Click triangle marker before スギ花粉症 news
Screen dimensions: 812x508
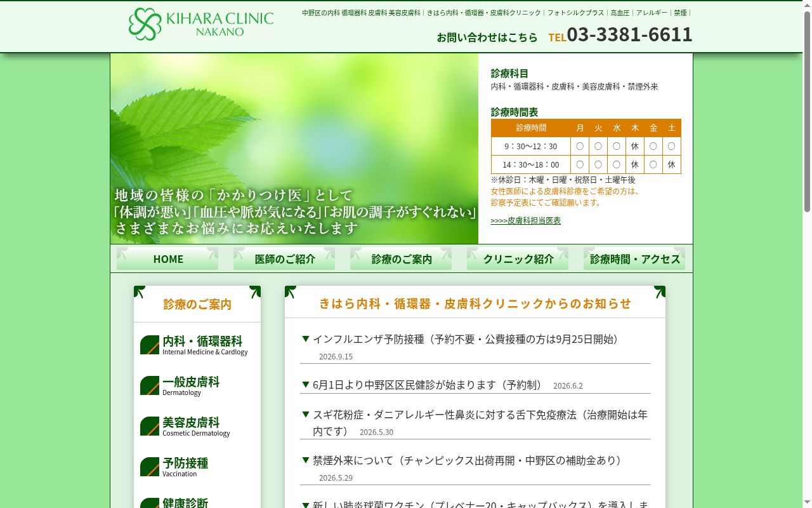[306, 415]
